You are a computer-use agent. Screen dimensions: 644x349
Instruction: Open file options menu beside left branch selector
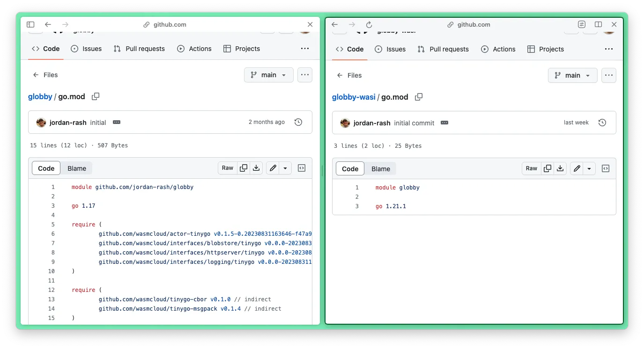(305, 75)
